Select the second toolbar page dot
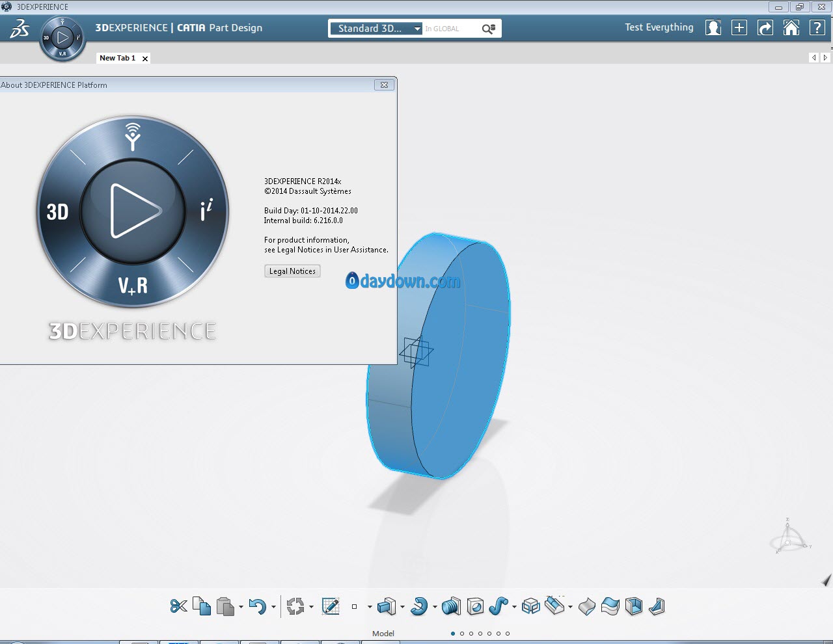The width and height of the screenshot is (833, 644). [x=462, y=633]
